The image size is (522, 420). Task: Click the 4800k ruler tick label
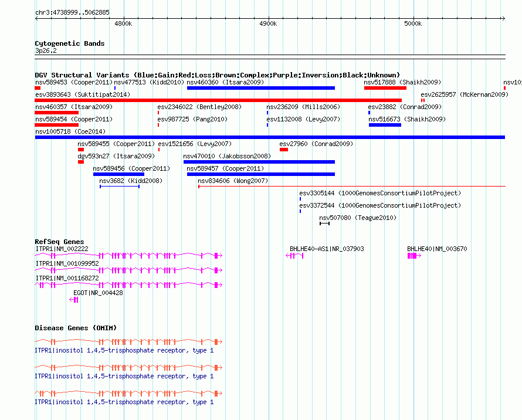pyautogui.click(x=123, y=23)
